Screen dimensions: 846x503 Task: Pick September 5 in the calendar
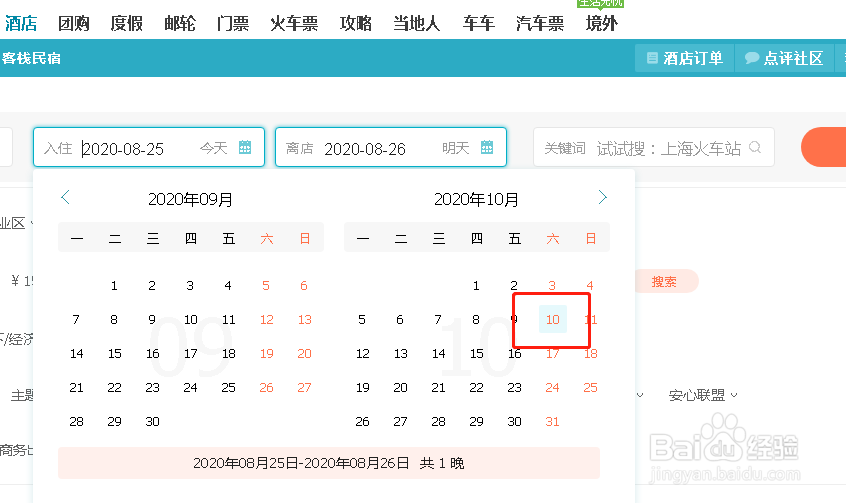coord(266,285)
